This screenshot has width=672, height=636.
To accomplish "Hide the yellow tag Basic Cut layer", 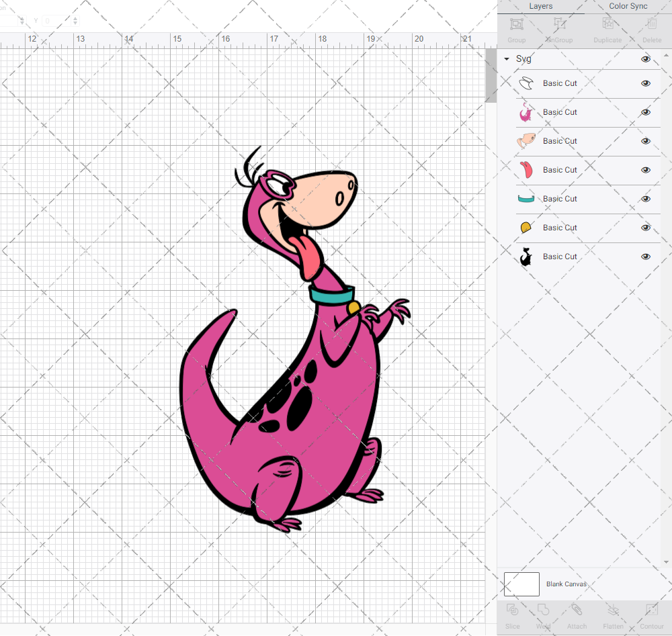I will tap(646, 228).
